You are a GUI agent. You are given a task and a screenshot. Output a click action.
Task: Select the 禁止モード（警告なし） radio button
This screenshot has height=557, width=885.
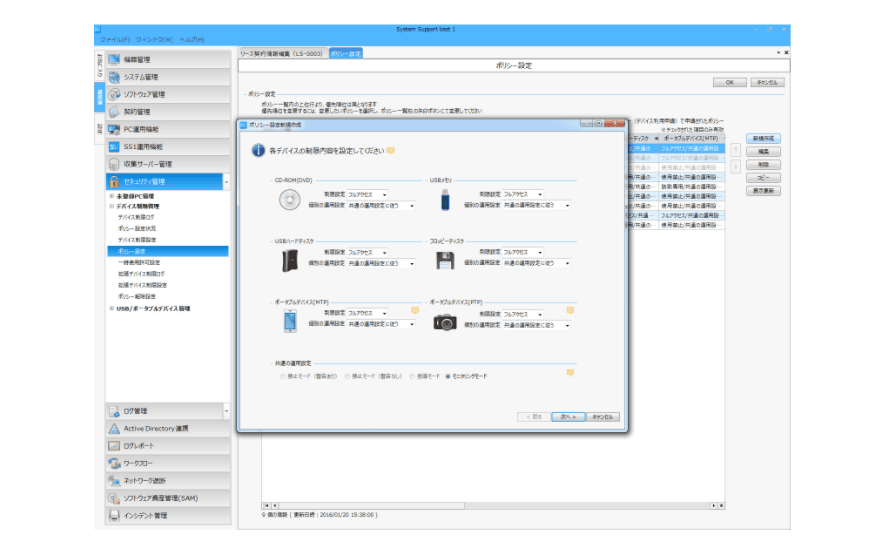tap(347, 376)
